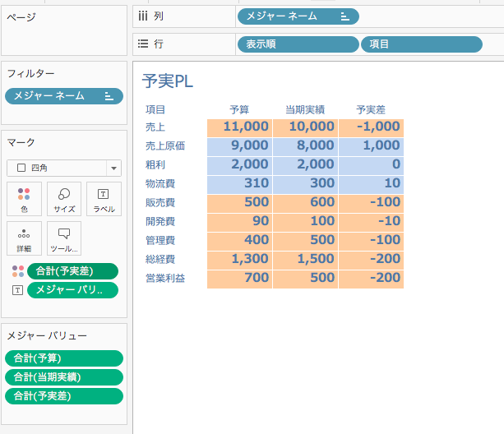Click the T label icon beside メジャー バリュー pill
The image size is (504, 434).
click(x=18, y=290)
